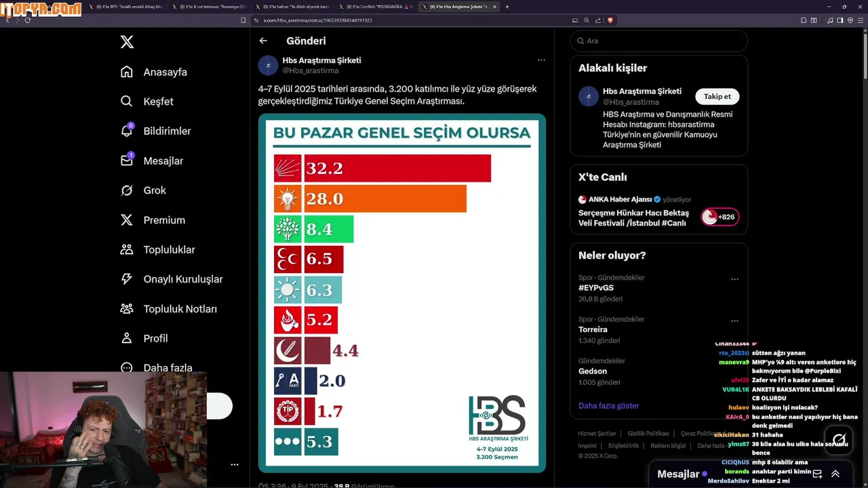The image size is (868, 488).
Task: Open ANKA Haber Ajansı live broadcast
Action: point(633,218)
